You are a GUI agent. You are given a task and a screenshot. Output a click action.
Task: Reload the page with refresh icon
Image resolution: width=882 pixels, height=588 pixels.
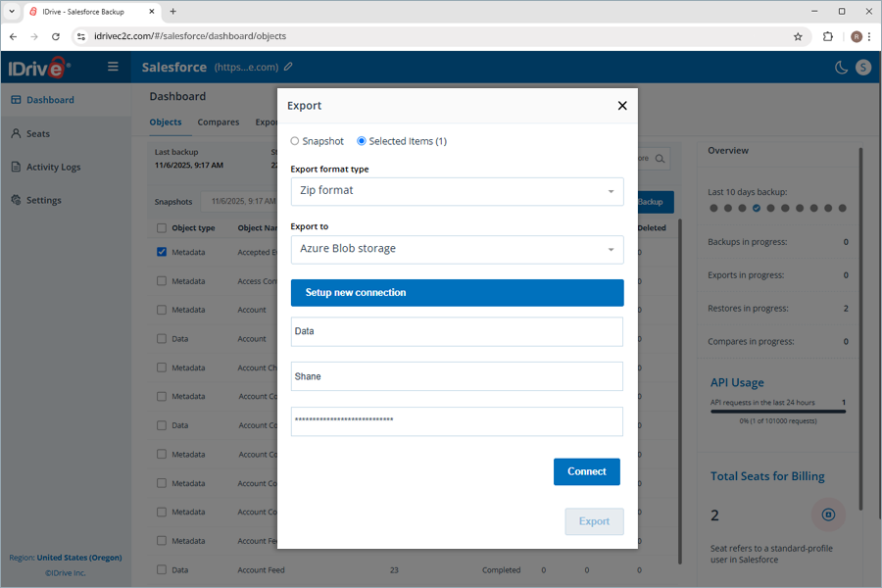point(56,36)
